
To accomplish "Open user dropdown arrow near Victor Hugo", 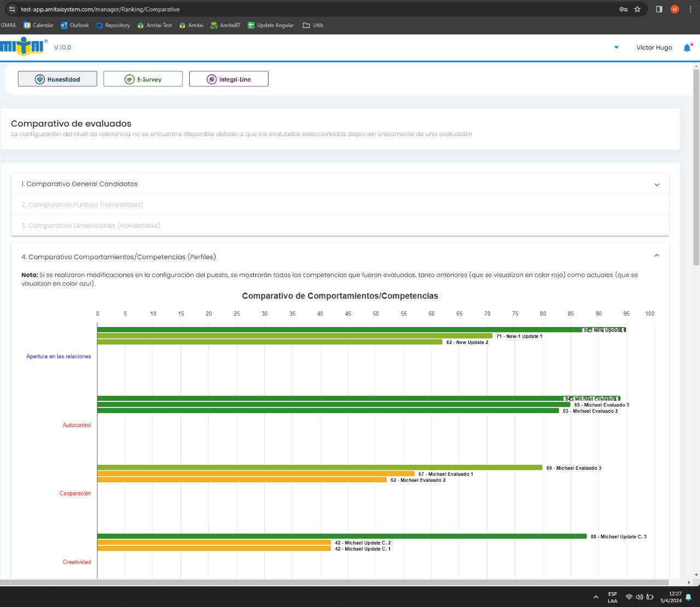I will point(616,48).
